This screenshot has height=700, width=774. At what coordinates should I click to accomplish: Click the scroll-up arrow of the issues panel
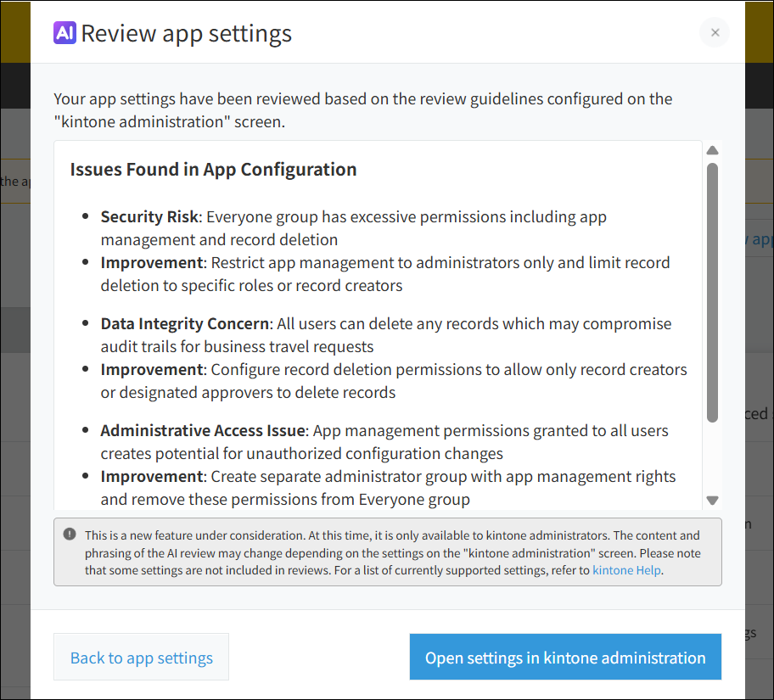click(712, 150)
